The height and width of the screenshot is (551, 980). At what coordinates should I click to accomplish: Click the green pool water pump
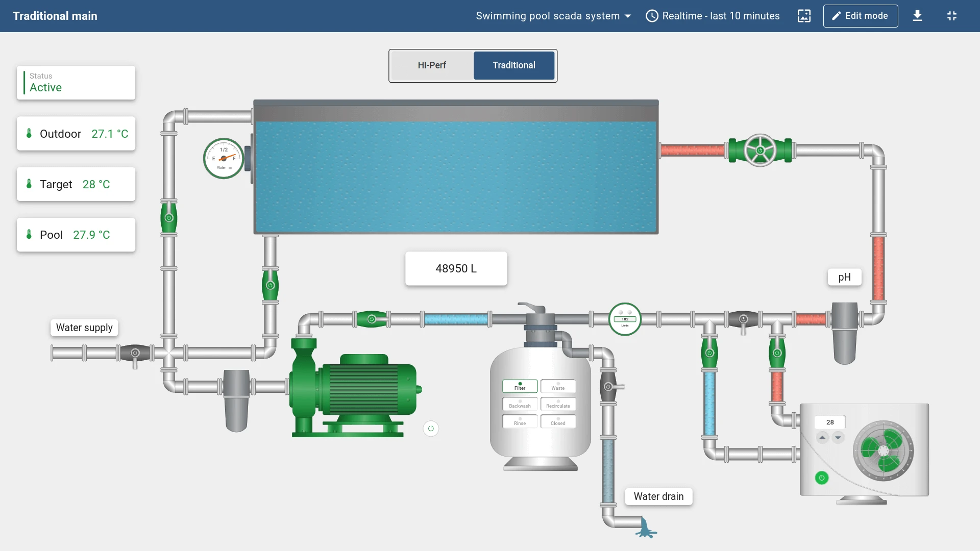tap(355, 388)
